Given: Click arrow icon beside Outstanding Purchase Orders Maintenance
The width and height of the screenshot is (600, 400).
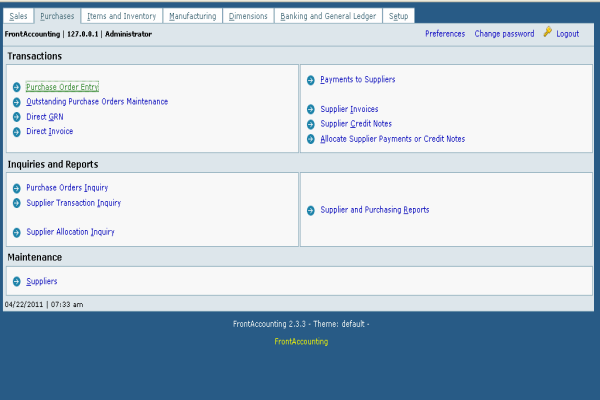Looking at the screenshot, I should (x=16, y=102).
